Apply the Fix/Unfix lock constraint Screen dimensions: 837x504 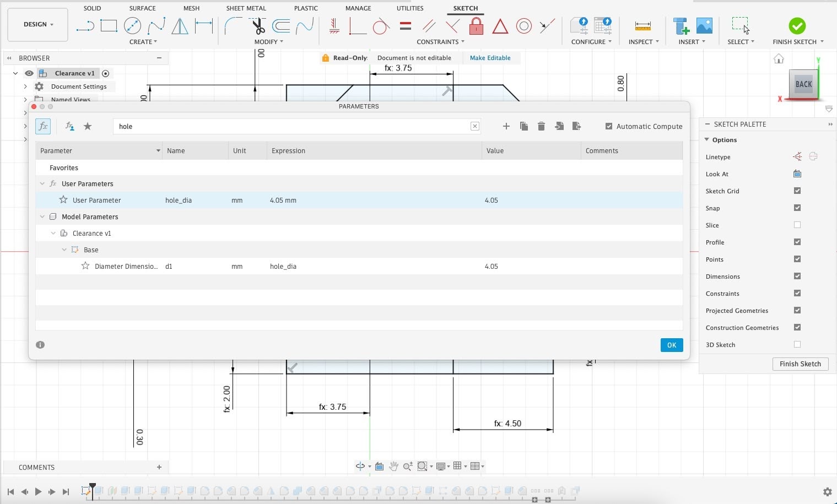pyautogui.click(x=476, y=26)
